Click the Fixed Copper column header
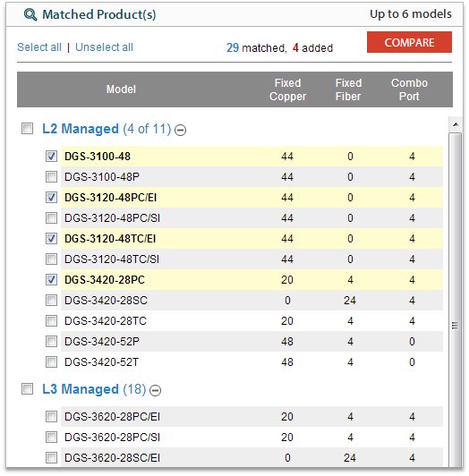This screenshot has height=476, width=469. [287, 89]
